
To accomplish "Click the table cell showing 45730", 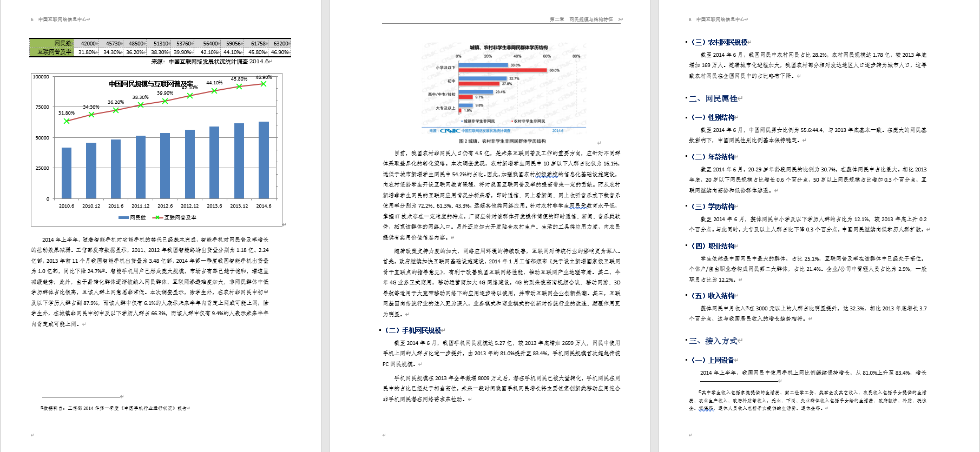I will click(111, 43).
